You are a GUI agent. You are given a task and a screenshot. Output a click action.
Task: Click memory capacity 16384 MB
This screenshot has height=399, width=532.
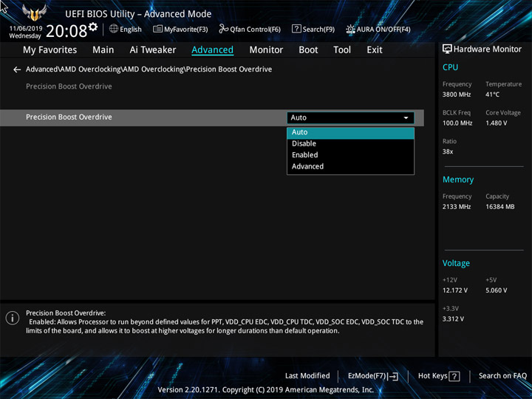click(x=499, y=207)
